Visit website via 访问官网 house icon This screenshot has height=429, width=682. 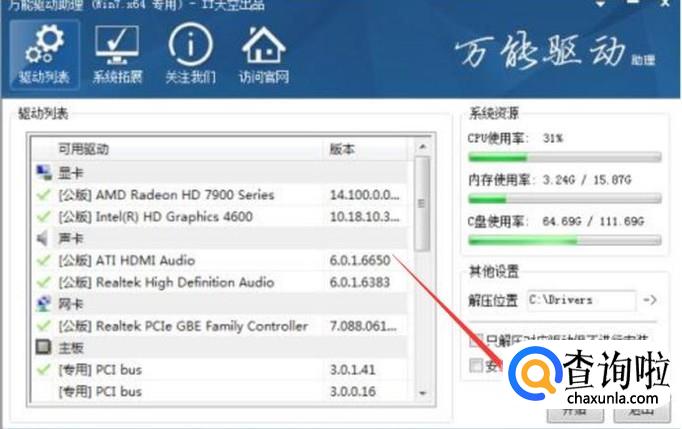click(264, 54)
